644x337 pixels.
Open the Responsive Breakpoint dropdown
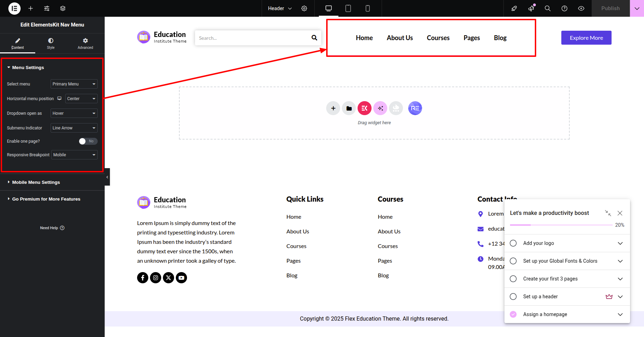click(x=74, y=155)
